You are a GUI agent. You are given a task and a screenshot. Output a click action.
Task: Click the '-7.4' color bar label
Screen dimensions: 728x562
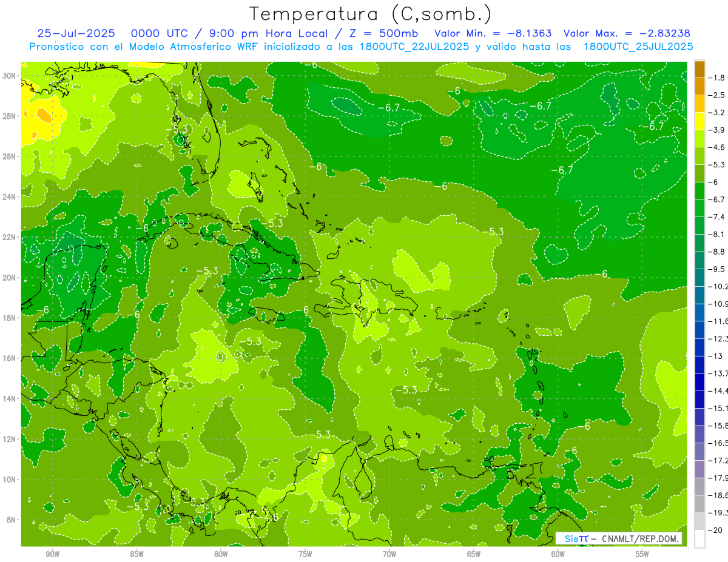(717, 217)
